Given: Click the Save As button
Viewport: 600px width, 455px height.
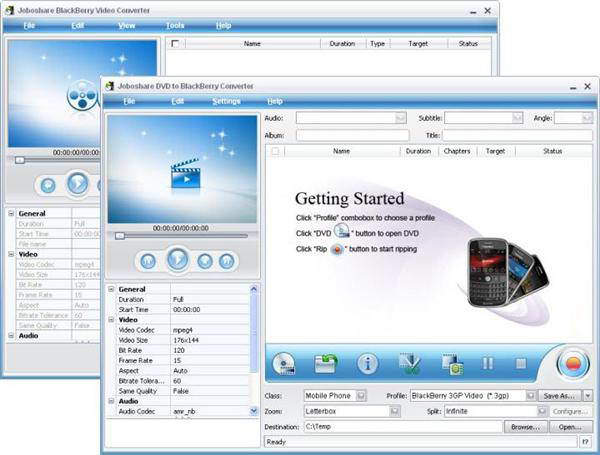Looking at the screenshot, I should point(560,396).
